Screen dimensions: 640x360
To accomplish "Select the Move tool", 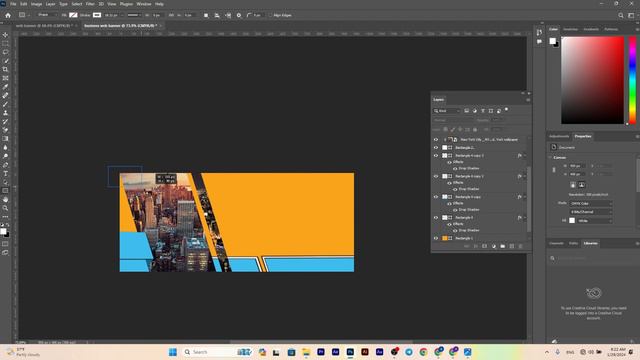I will click(5, 35).
